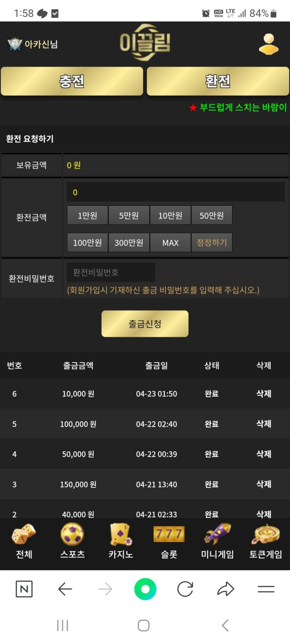Viewport: 290px width, 644px height.
Task: Open the browser hamburger menu
Action: (x=266, y=589)
